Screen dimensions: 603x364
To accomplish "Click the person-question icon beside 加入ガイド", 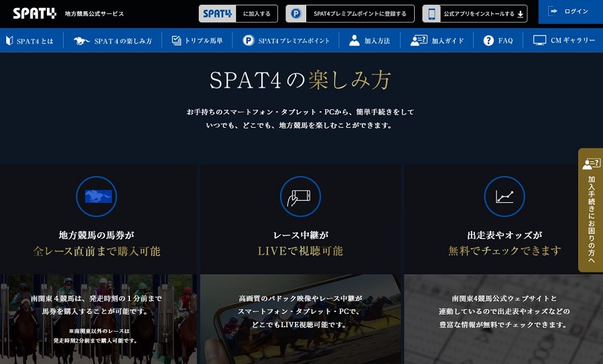I will tap(419, 40).
